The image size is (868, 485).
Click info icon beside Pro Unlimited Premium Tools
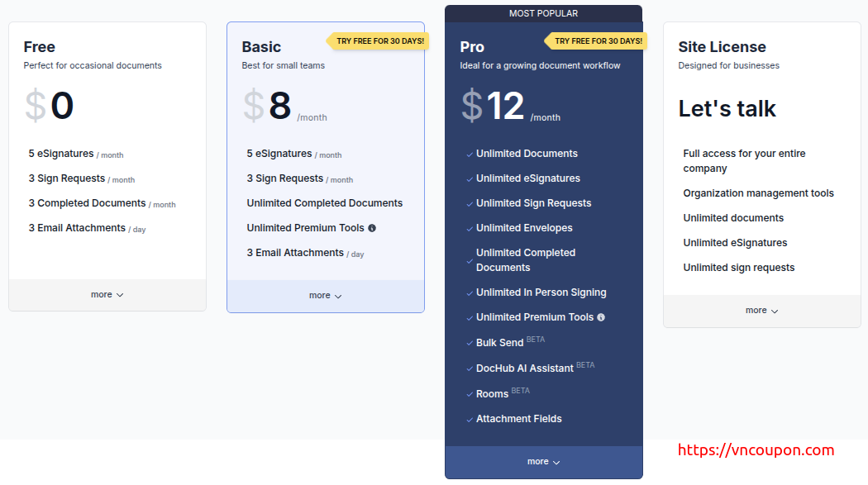(601, 317)
